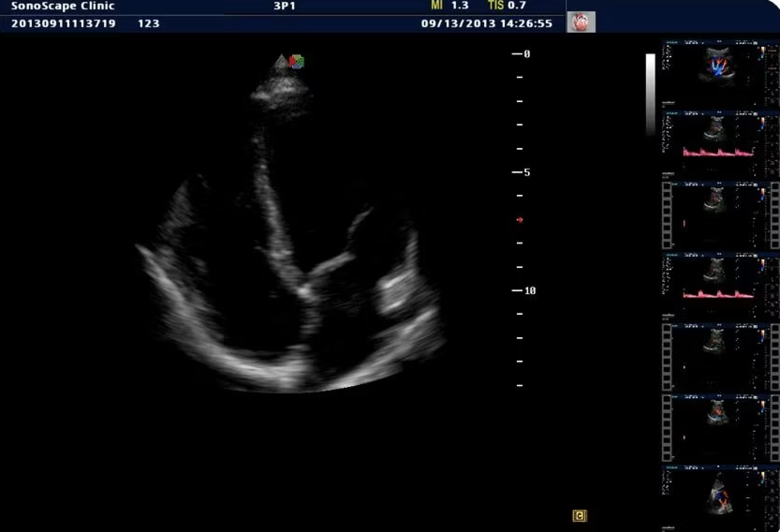
Task: Open the sixth thumbnail with red color flow
Action: 720,428
